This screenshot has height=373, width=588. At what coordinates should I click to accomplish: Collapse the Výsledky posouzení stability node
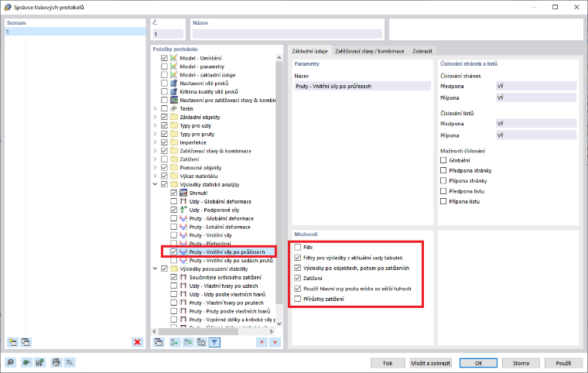point(156,269)
